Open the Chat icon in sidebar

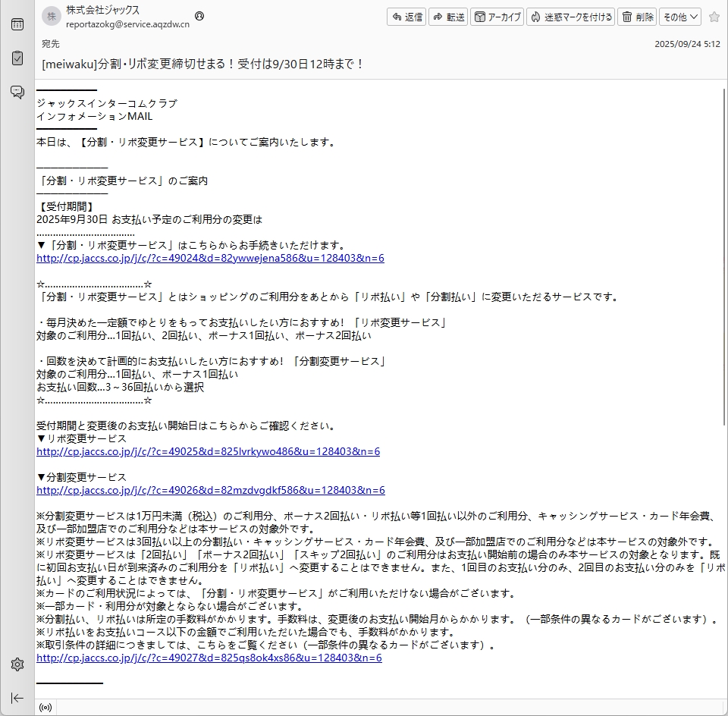pos(17,92)
